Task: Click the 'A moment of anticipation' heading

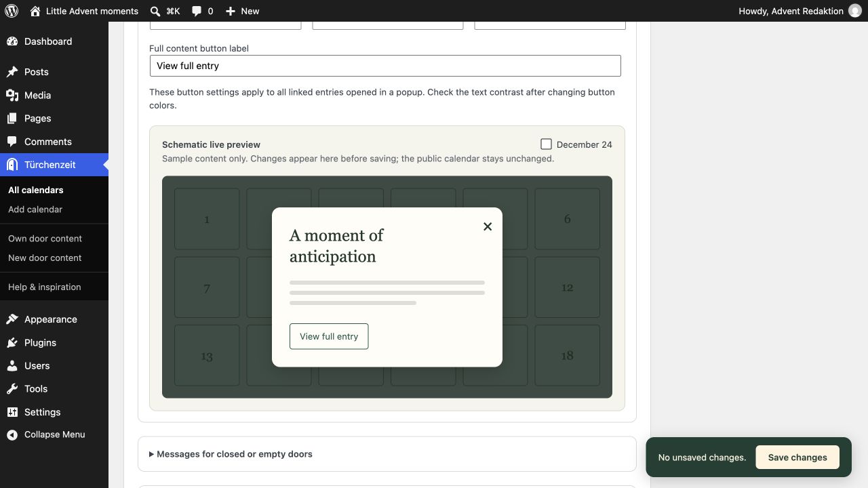Action: click(x=336, y=246)
